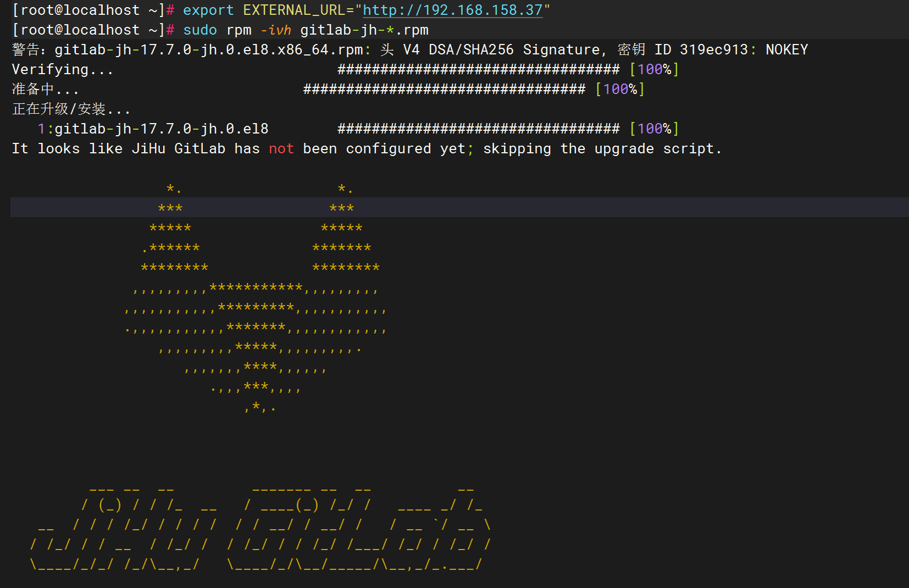Click the 'gitlab-jh-17.7.0-jh.0.el8.x86_64.rpm' filename
Screen dimensions: 909x588
coord(209,50)
